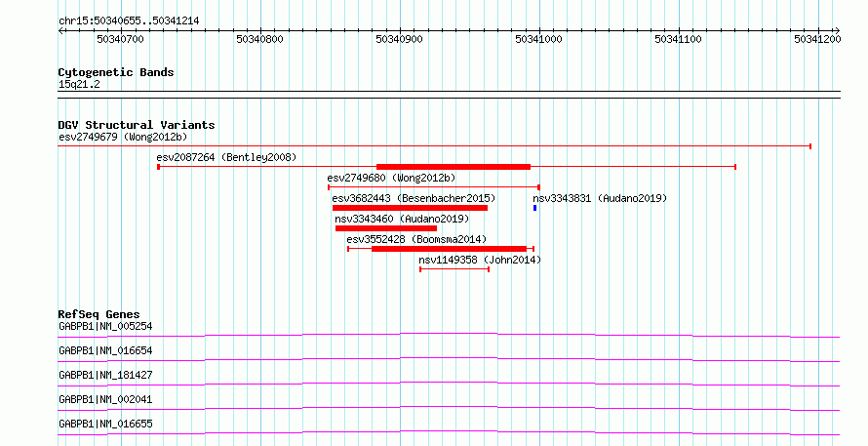Open gene GABPB1|NM_002041 label
The height and width of the screenshot is (446, 868).
[105, 399]
